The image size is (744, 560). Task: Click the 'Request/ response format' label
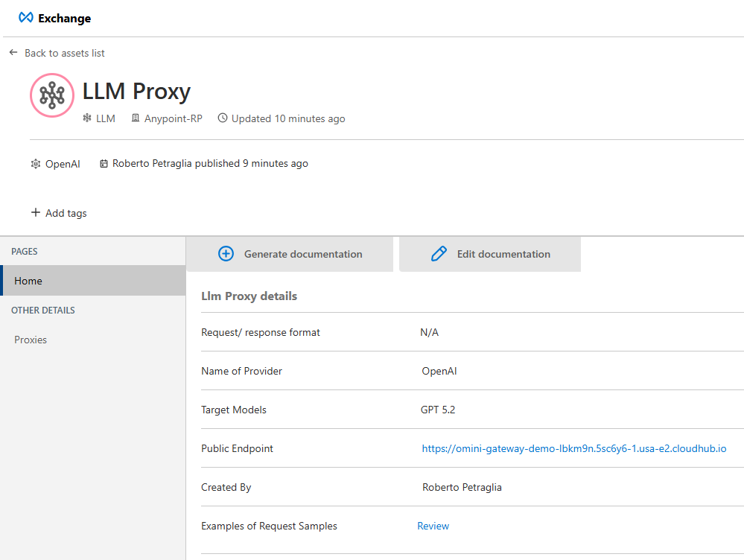261,332
